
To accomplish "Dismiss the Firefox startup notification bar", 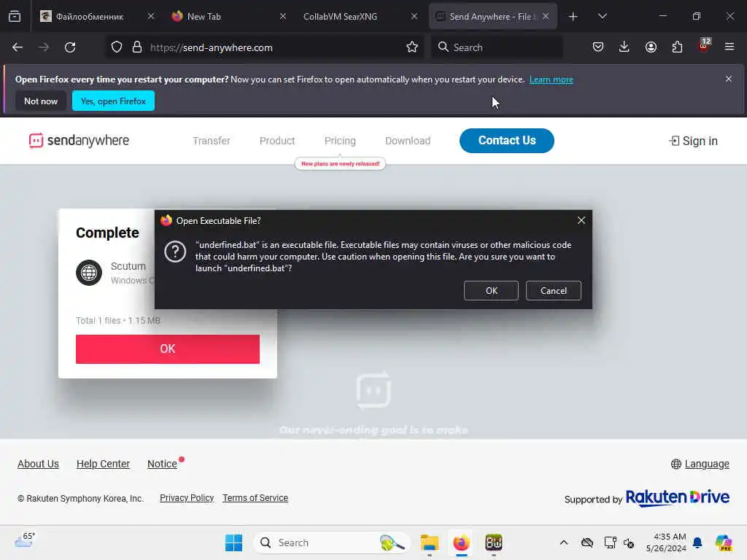I will point(729,79).
